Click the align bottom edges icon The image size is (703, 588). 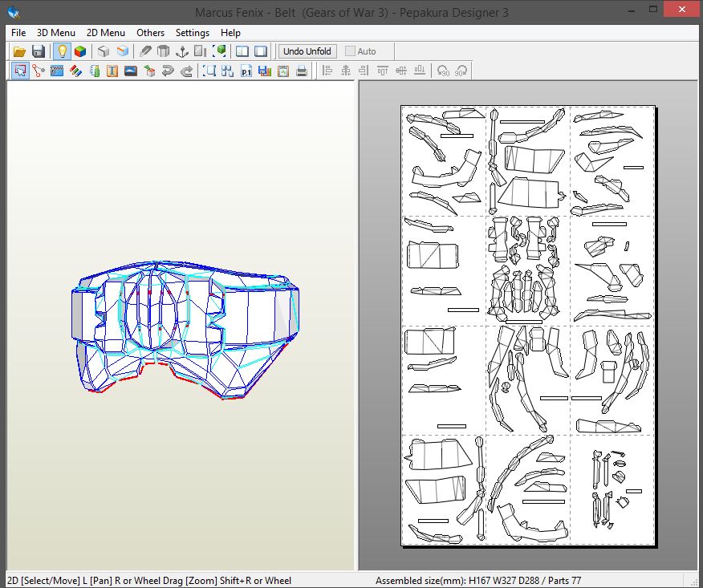pyautogui.click(x=420, y=71)
